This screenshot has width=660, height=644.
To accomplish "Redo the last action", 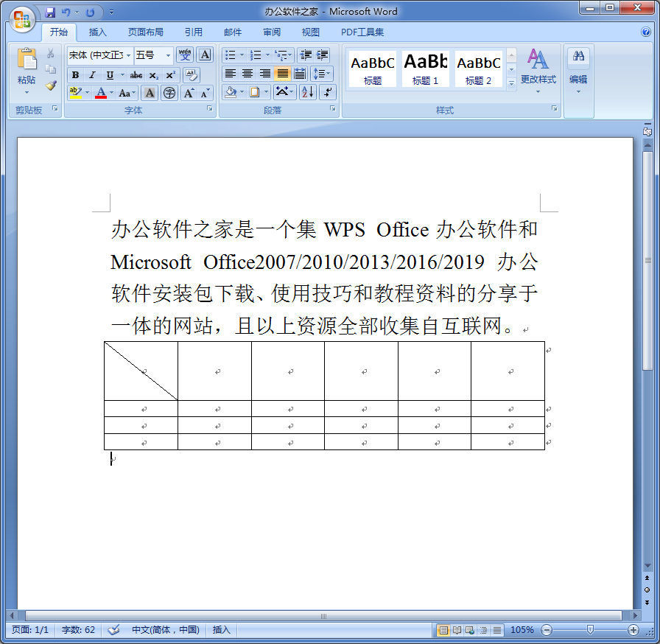I will [x=90, y=13].
